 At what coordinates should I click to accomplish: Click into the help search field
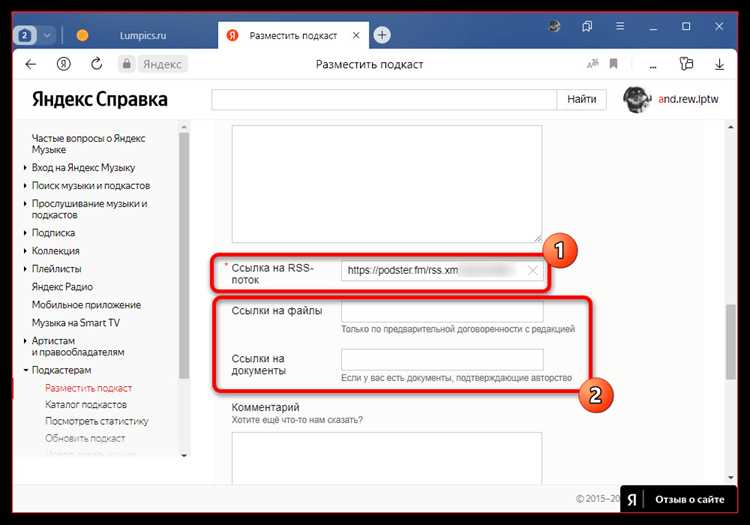point(384,99)
